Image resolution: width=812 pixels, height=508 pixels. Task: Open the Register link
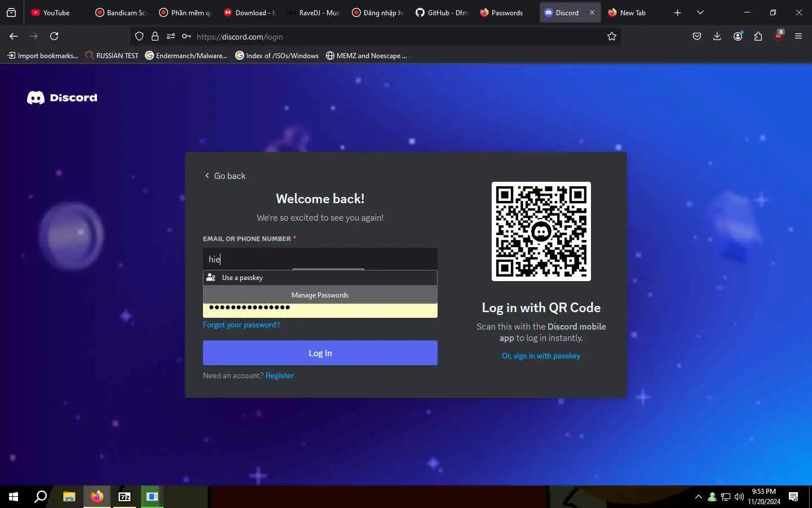pyautogui.click(x=280, y=375)
